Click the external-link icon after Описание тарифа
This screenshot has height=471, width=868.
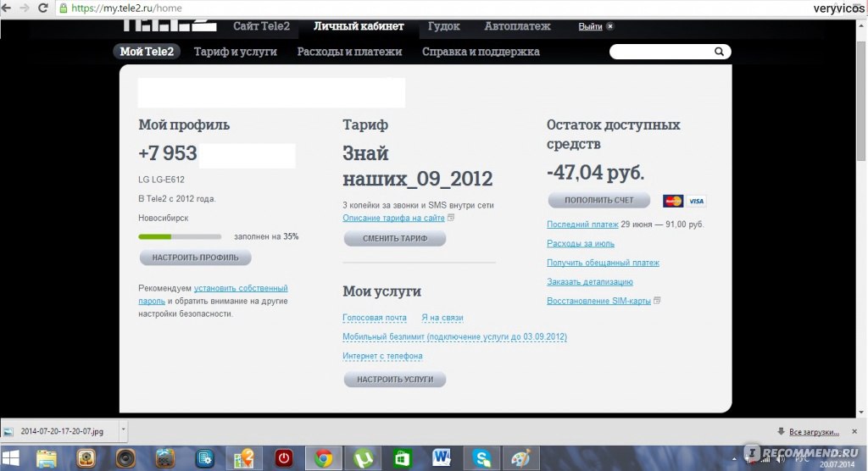(x=451, y=218)
